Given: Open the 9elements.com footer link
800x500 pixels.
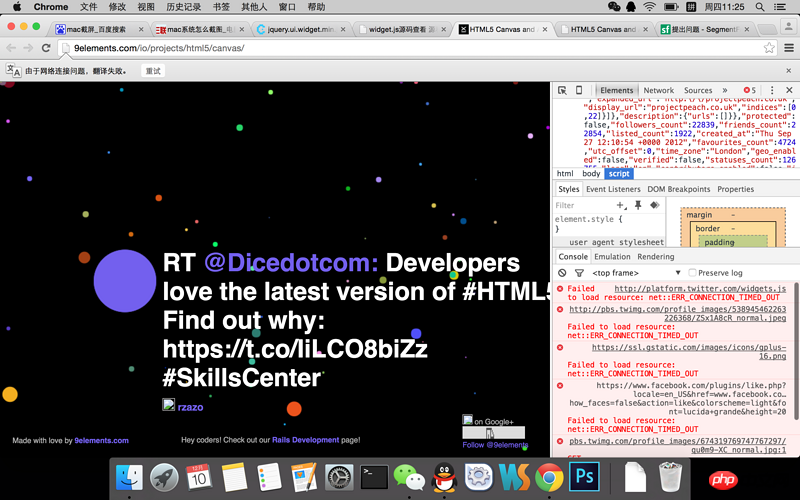Looking at the screenshot, I should click(102, 440).
